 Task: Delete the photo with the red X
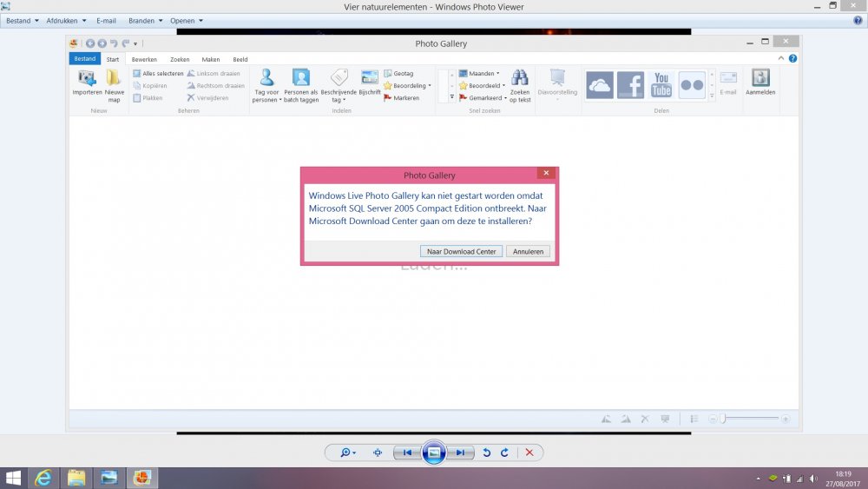pos(529,453)
